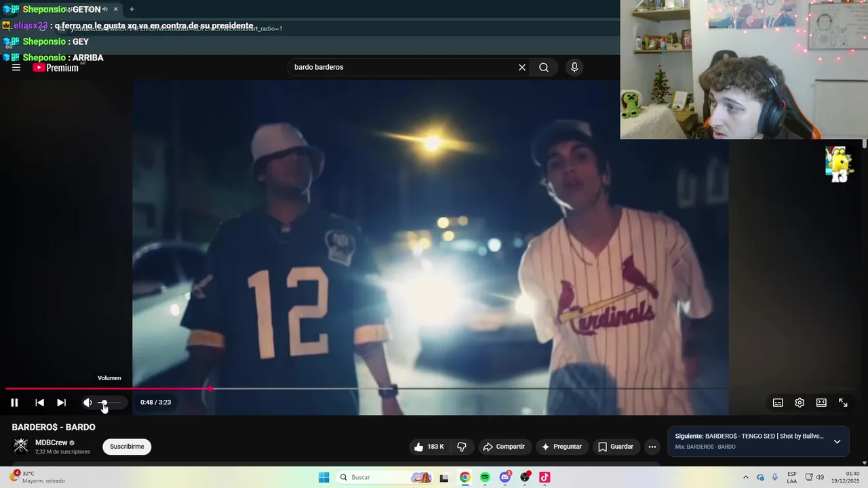The width and height of the screenshot is (868, 488).
Task: Open the weather widget 32°C
Action: pyautogui.click(x=39, y=477)
